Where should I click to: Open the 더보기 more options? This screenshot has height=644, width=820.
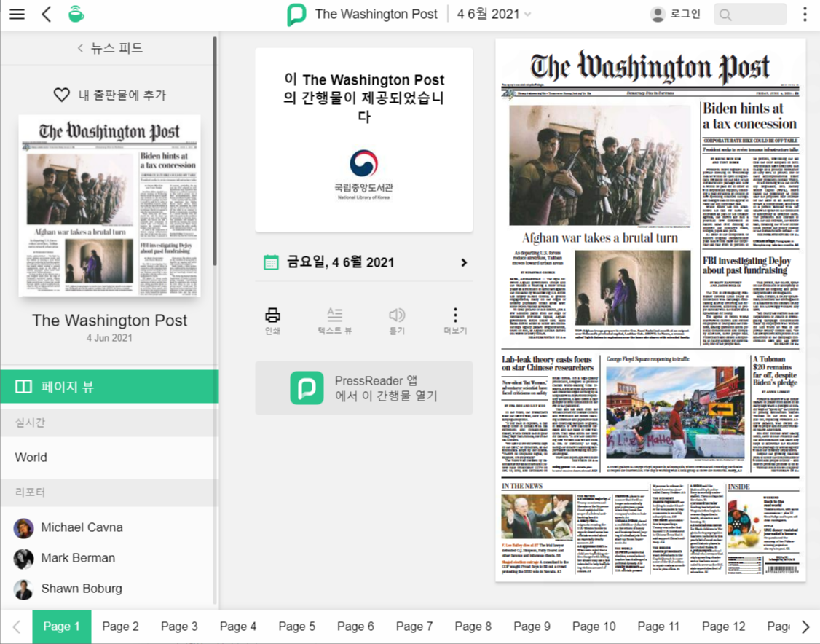point(455,321)
